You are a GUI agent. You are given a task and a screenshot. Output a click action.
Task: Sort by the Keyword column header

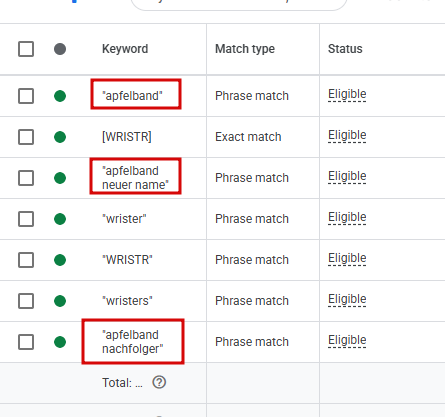(125, 49)
